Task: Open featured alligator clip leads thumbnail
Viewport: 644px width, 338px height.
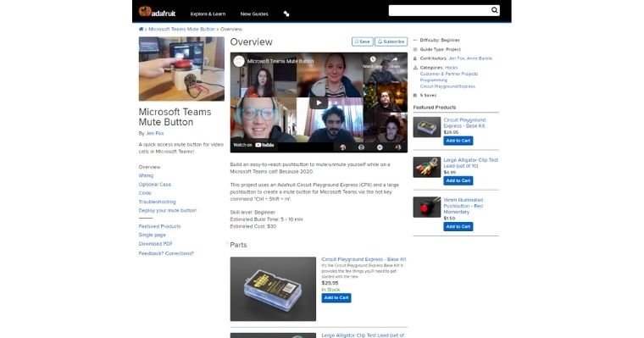Action: click(427, 167)
